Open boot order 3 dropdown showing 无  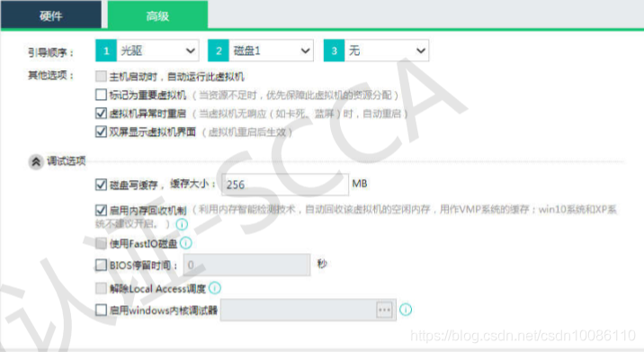coord(387,50)
